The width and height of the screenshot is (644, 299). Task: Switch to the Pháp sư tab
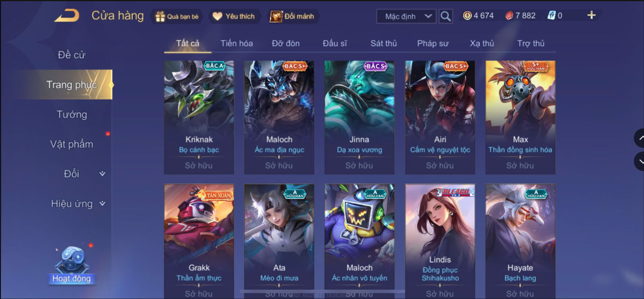click(x=433, y=43)
